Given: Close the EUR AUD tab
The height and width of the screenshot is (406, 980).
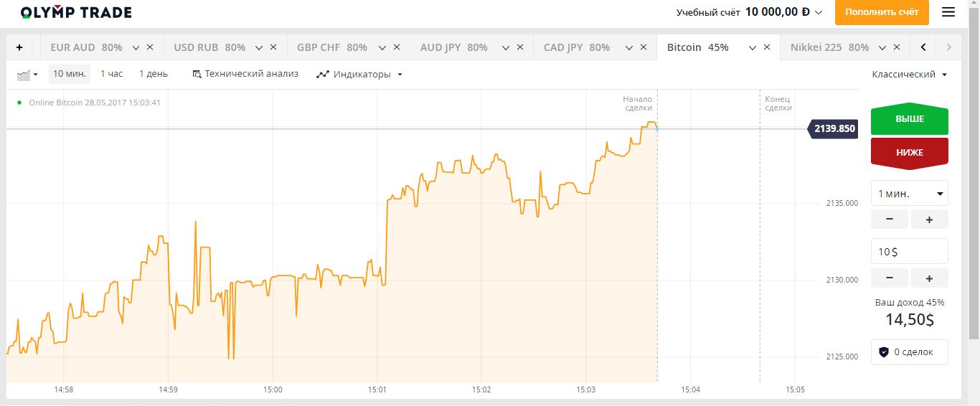Looking at the screenshot, I should [150, 47].
